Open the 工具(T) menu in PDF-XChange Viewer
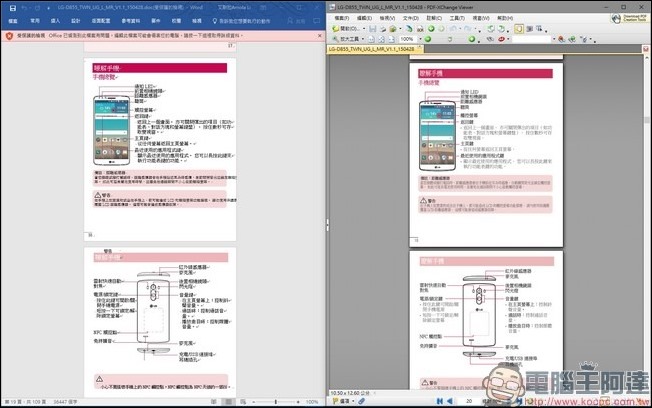This screenshot has height=408, width=652. click(x=457, y=18)
